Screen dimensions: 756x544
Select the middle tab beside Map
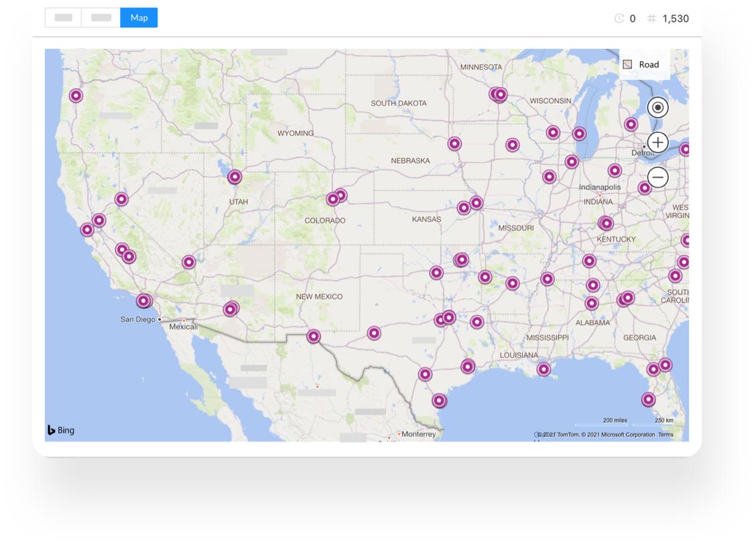99,17
